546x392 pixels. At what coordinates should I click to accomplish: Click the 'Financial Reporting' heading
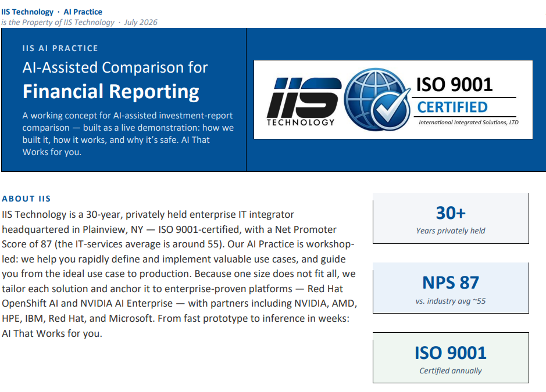(x=110, y=92)
